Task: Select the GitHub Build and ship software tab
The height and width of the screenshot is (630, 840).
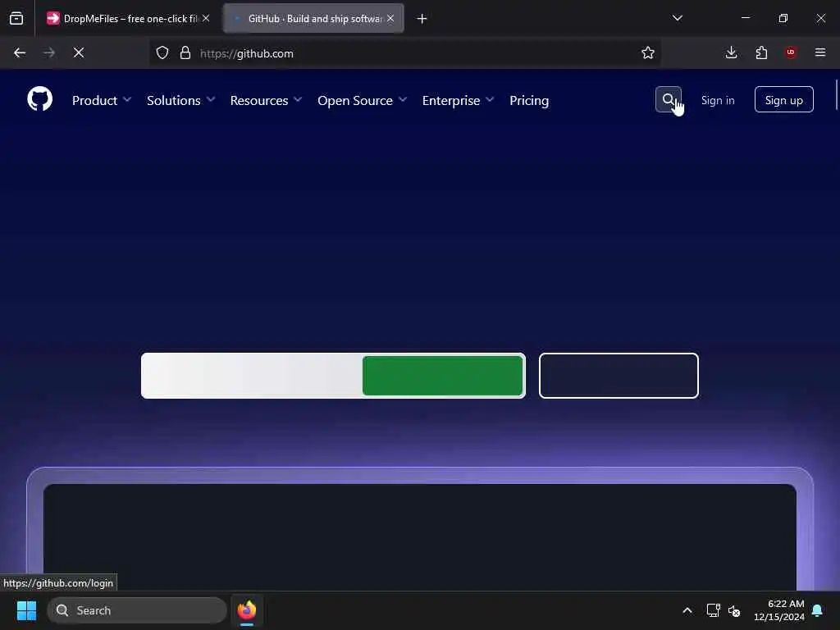Action: (313, 19)
